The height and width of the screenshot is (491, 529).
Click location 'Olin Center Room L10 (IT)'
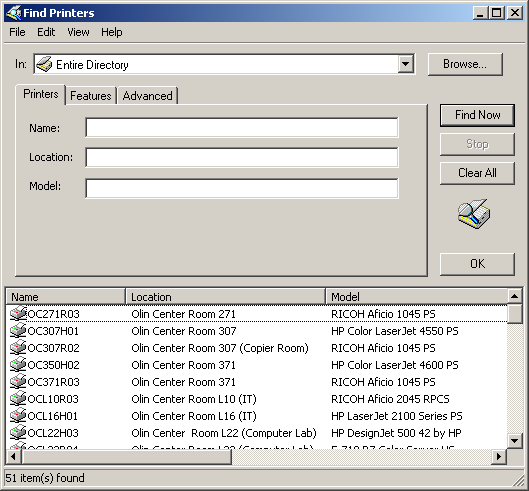point(194,399)
